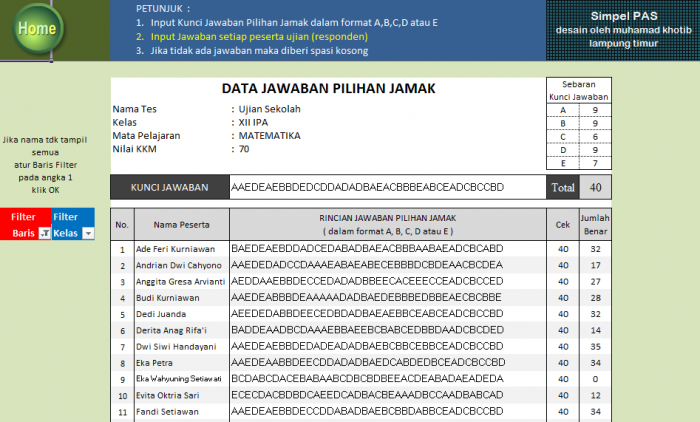Select Ujian Sekolah test name value

(x=269, y=109)
